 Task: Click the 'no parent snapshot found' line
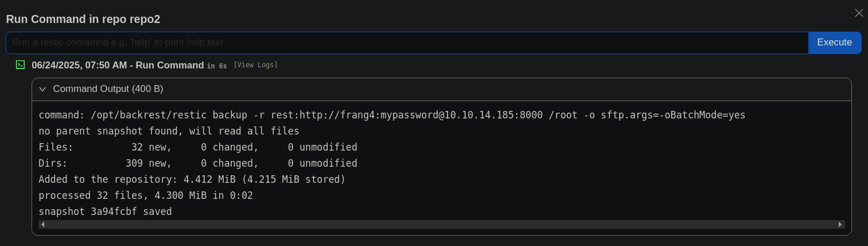(x=169, y=131)
